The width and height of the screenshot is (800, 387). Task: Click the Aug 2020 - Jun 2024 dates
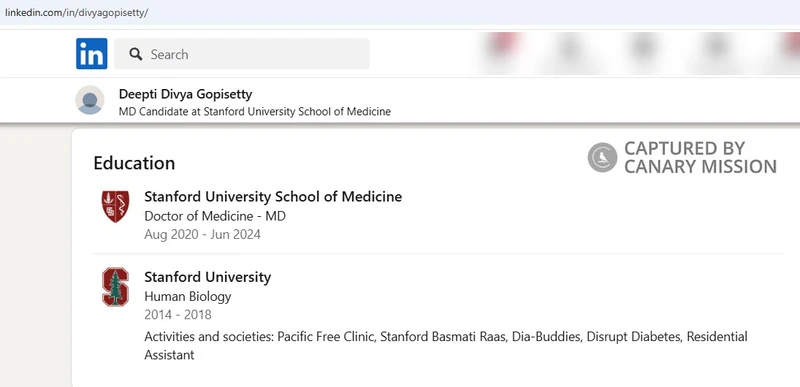pyautogui.click(x=203, y=235)
